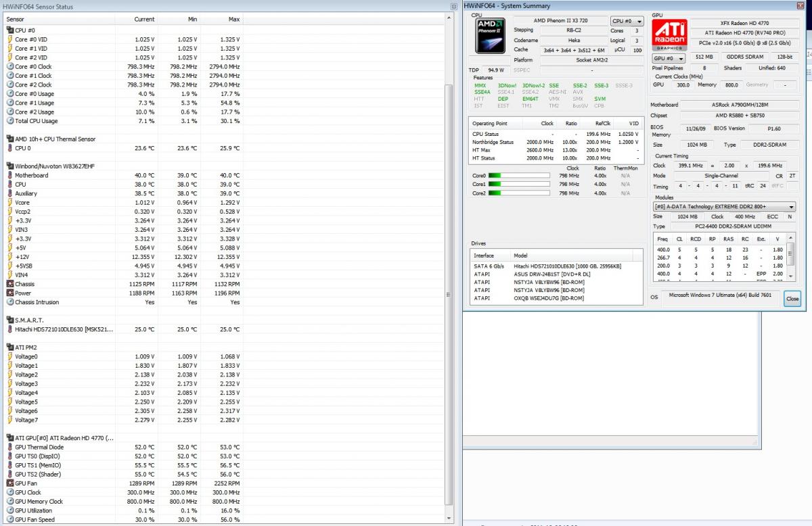Select the 266.7 frequency row in memory table
This screenshot has width=812, height=526.
[x=720, y=258]
